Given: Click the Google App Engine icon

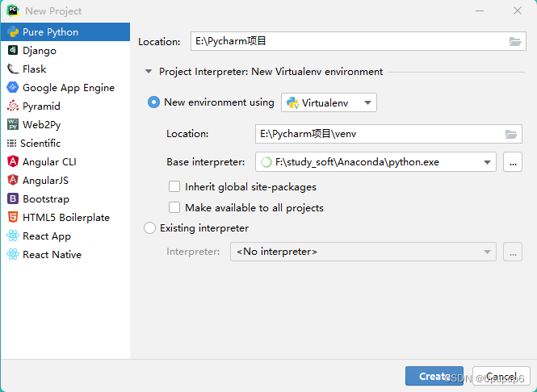Looking at the screenshot, I should point(13,88).
